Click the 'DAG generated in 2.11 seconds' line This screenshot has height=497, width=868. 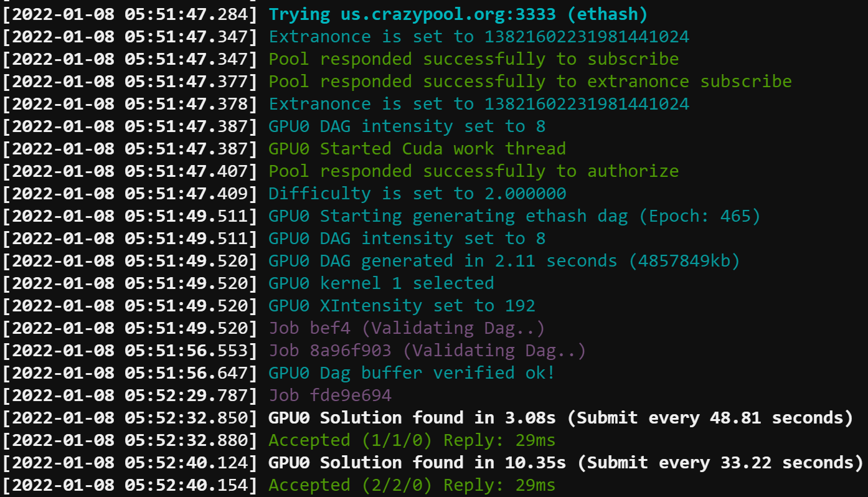[x=503, y=260]
